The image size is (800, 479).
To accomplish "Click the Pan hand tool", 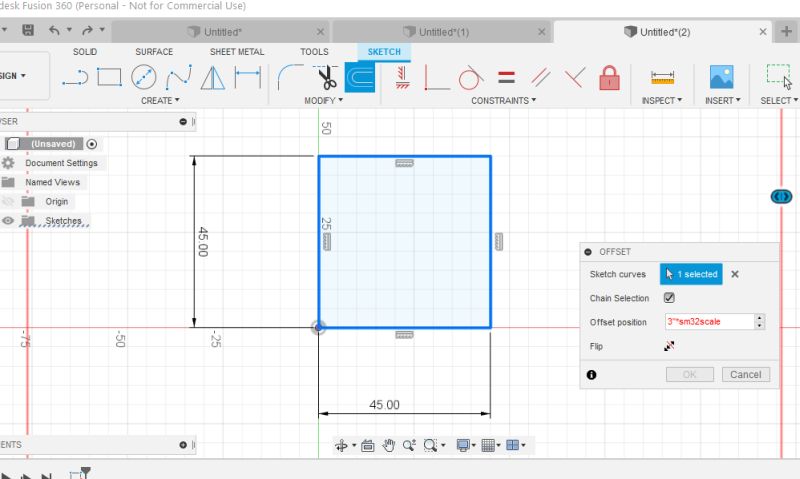I will (388, 445).
